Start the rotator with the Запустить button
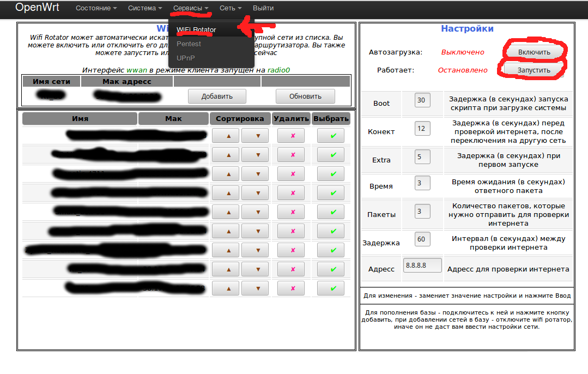588x374 pixels. coord(534,70)
